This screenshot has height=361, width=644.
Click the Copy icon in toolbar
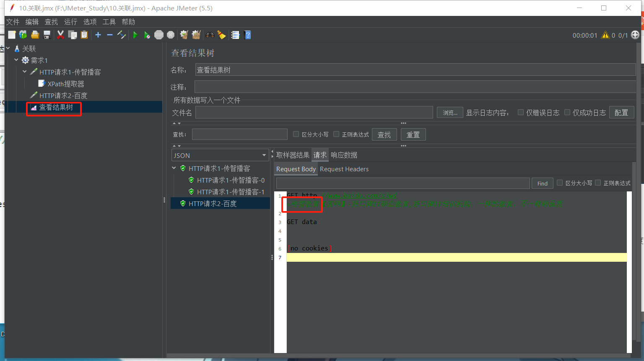(x=73, y=35)
